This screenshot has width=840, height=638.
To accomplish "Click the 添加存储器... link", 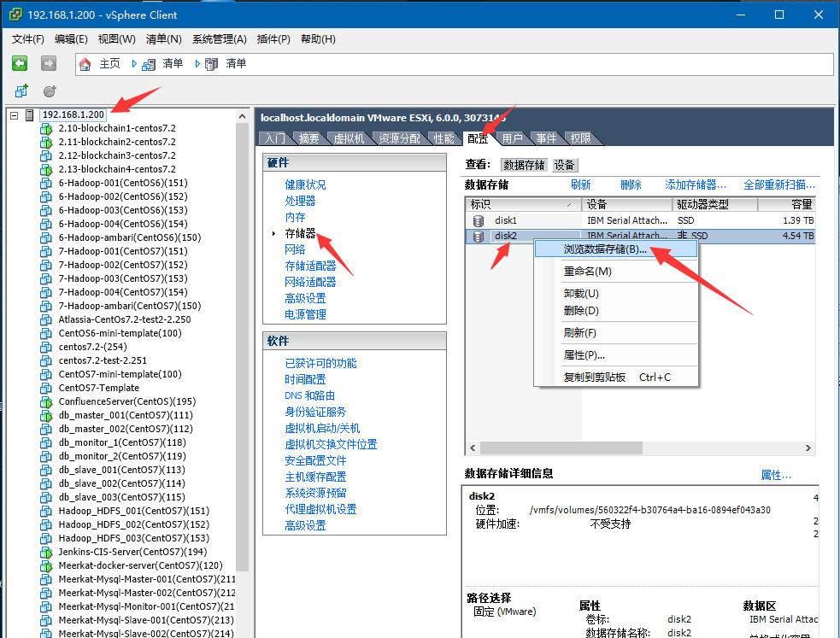I will coord(696,184).
